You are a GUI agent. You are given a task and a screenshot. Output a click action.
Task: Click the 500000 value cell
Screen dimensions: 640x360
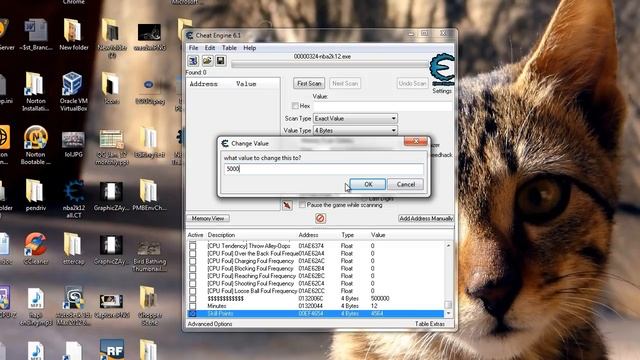point(380,299)
